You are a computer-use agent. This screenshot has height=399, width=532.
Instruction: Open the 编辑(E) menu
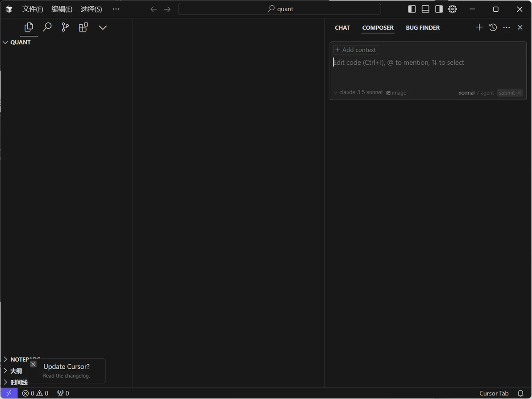tap(62, 9)
